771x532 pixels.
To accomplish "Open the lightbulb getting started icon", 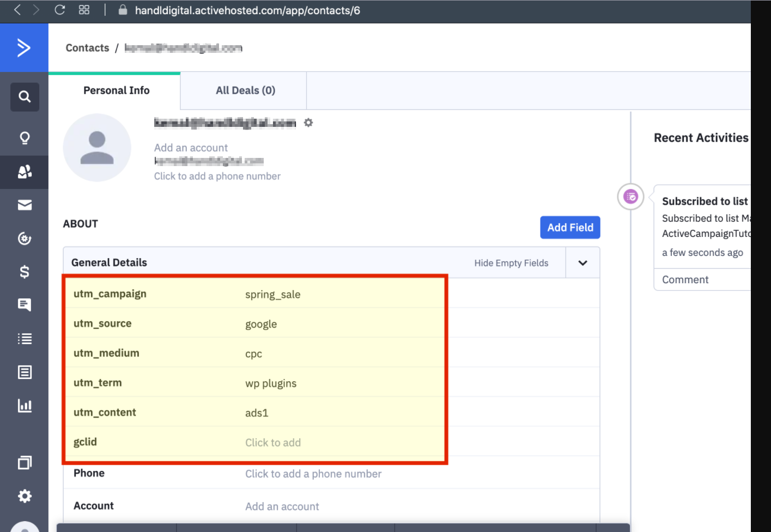I will coord(25,138).
